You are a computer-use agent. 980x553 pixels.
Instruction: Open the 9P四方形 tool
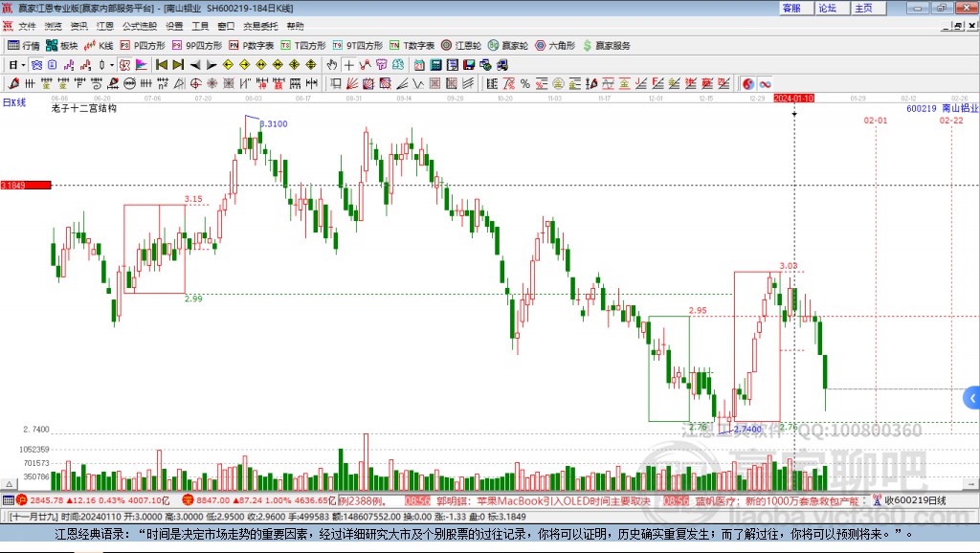pyautogui.click(x=197, y=46)
